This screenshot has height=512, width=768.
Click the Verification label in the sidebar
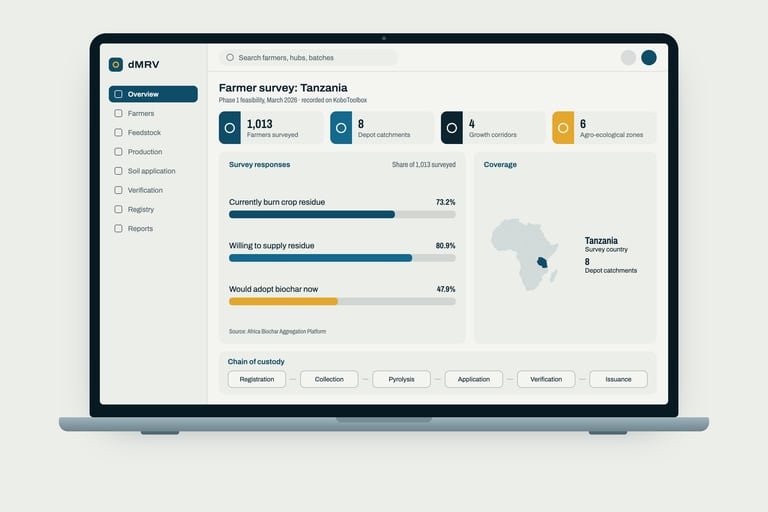[x=145, y=190]
